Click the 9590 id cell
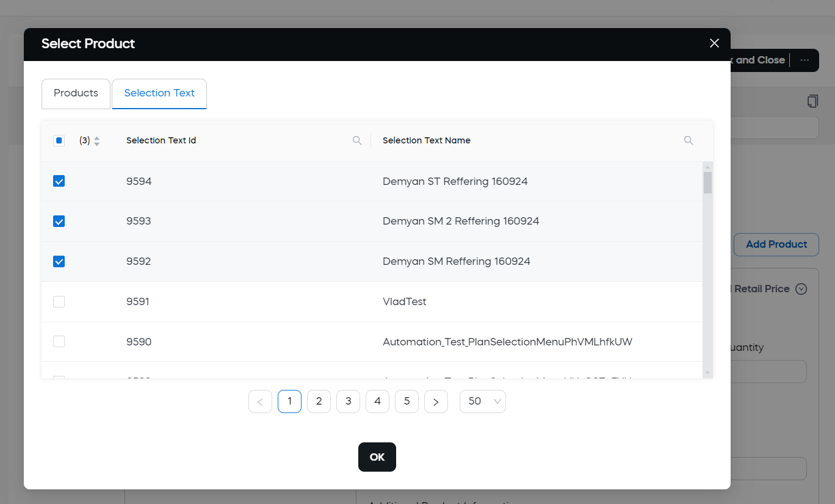This screenshot has width=835, height=504. pos(139,342)
